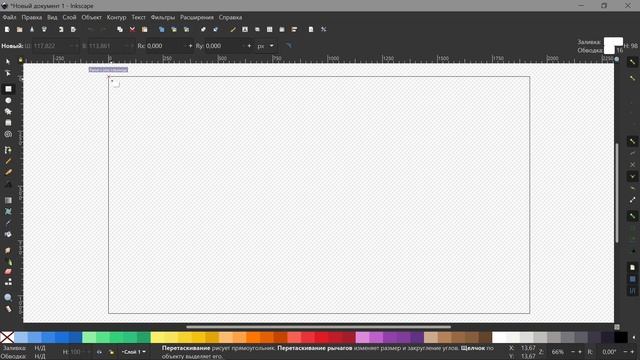The width and height of the screenshot is (640, 360).
Task: Click the red Cut scissors icon
Action: [x=132, y=29]
